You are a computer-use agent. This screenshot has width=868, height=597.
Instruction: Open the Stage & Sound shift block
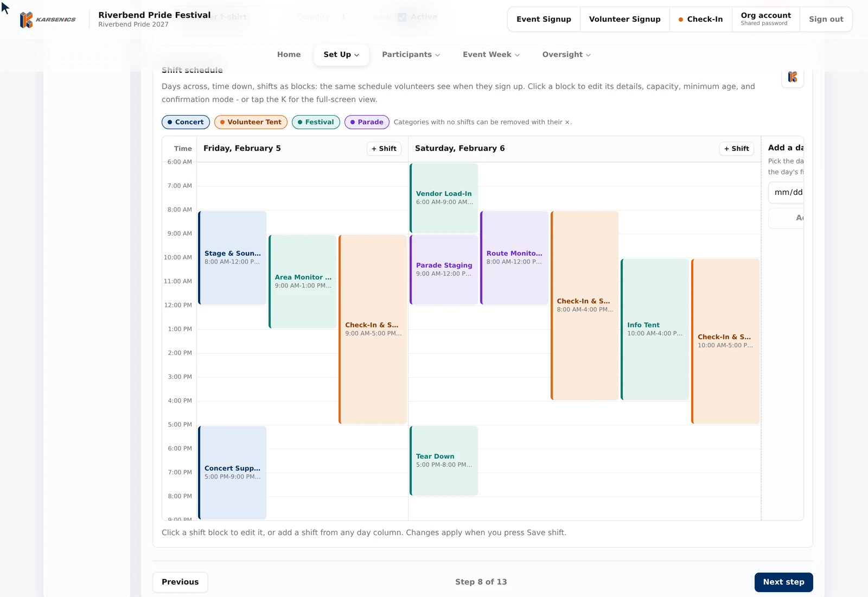(232, 258)
